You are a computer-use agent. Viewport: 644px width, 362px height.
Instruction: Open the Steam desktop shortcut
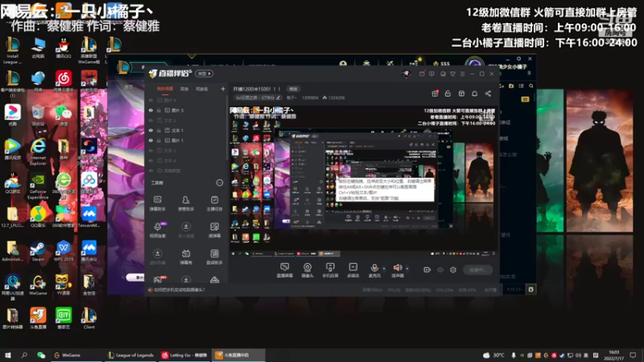point(38,251)
